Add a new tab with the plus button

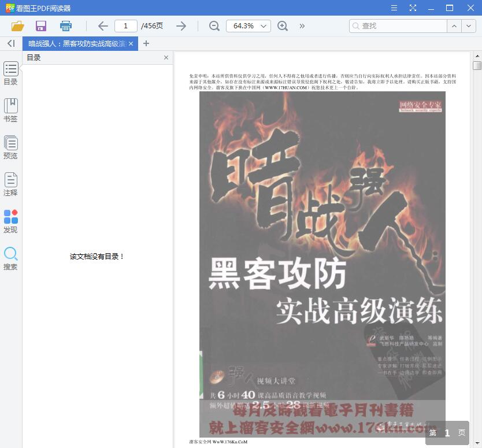point(146,43)
